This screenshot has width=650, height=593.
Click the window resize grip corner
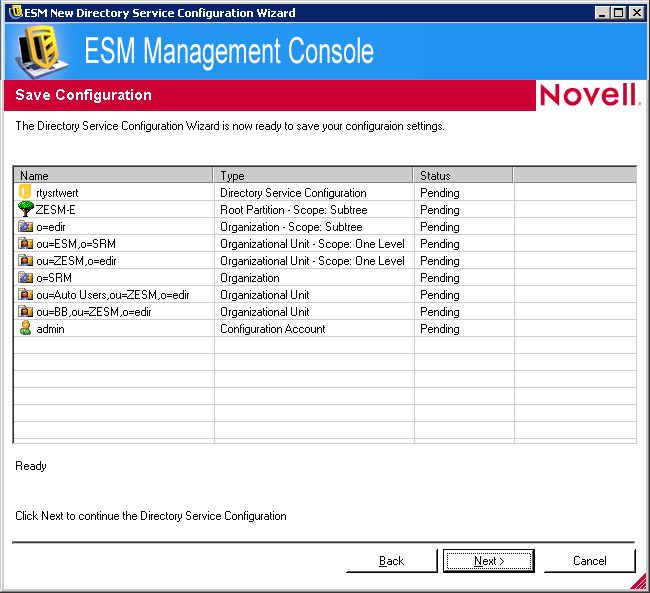tap(639, 581)
